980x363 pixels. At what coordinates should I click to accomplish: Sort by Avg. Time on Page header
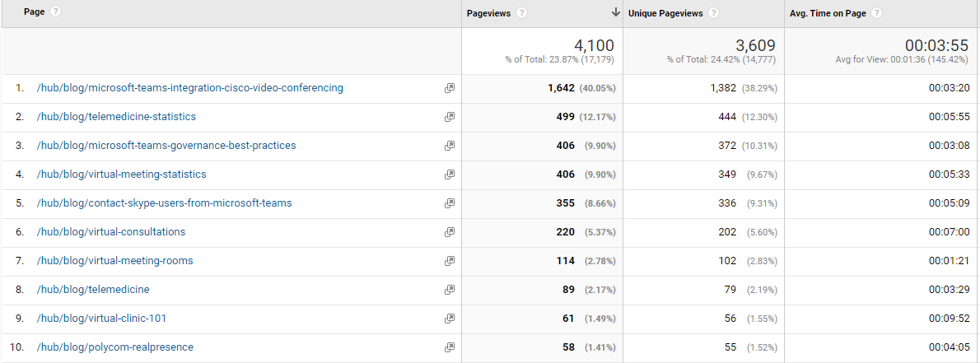pyautogui.click(x=828, y=13)
